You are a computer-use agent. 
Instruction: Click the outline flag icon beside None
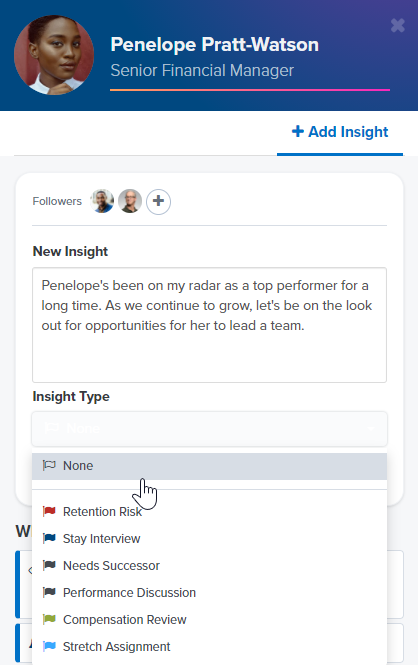[49, 465]
